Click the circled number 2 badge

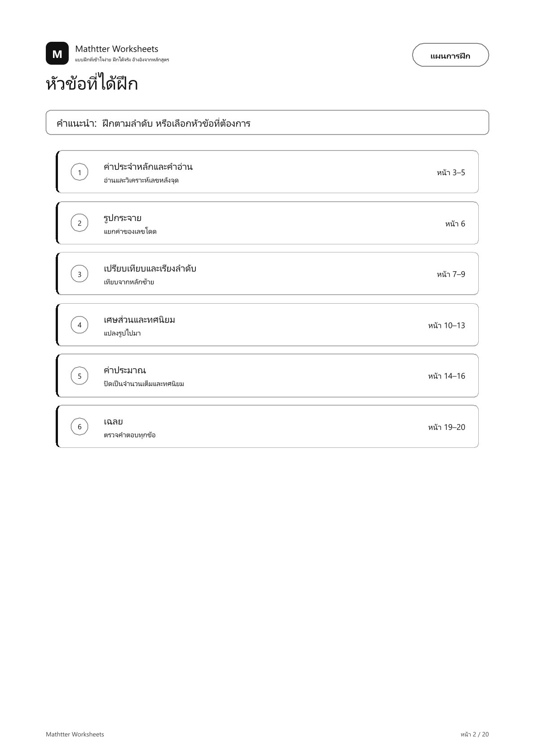click(x=79, y=223)
